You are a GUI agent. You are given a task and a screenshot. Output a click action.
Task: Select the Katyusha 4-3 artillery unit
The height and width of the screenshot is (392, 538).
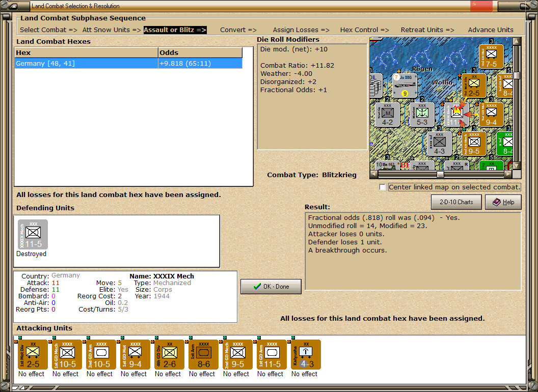(306, 355)
